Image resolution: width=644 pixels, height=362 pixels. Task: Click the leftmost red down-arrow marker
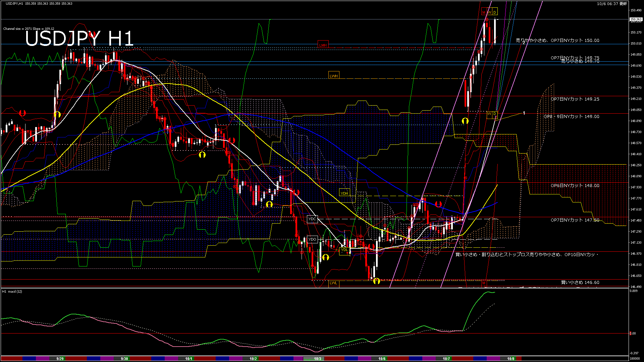pos(22,113)
